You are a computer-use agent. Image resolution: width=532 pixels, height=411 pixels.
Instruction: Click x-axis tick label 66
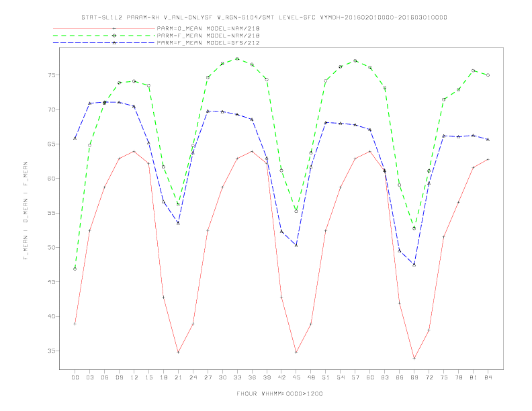tap(400, 377)
